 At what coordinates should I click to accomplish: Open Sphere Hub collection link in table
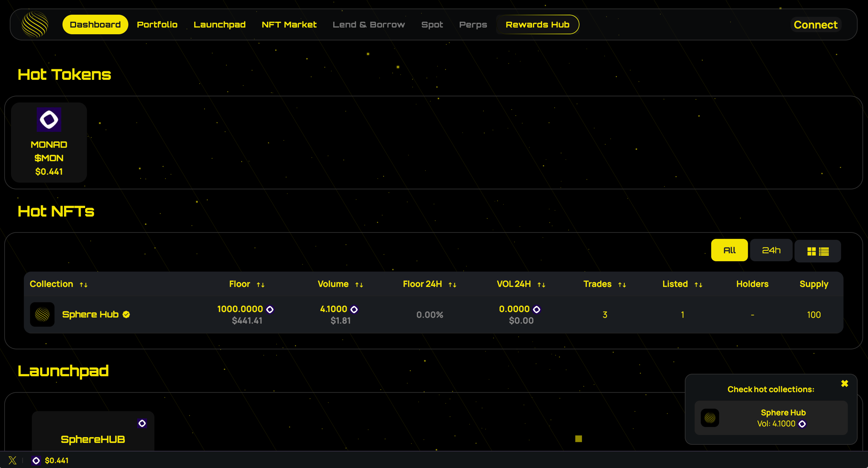[x=90, y=314]
